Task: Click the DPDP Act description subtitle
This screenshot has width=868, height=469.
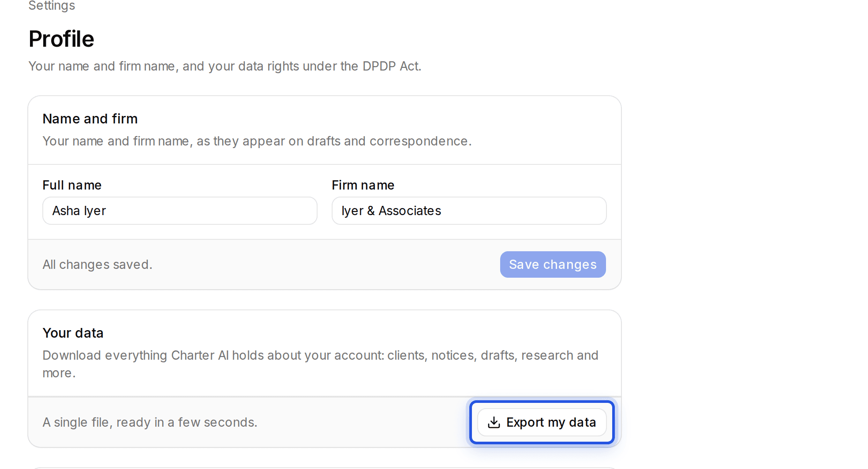Action: click(225, 66)
